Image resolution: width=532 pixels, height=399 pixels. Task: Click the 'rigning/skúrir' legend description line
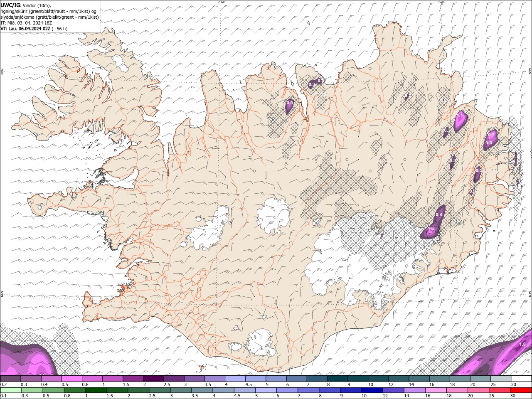click(x=49, y=11)
